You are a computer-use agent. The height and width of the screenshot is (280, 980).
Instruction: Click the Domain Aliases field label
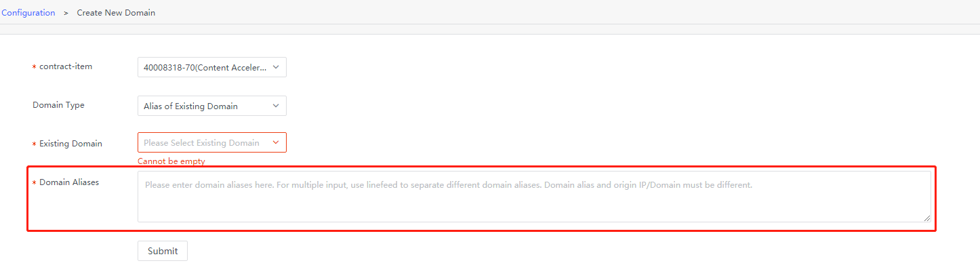click(x=69, y=182)
